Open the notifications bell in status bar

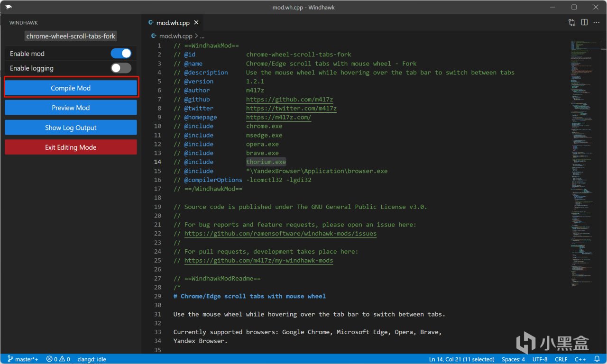(x=597, y=359)
